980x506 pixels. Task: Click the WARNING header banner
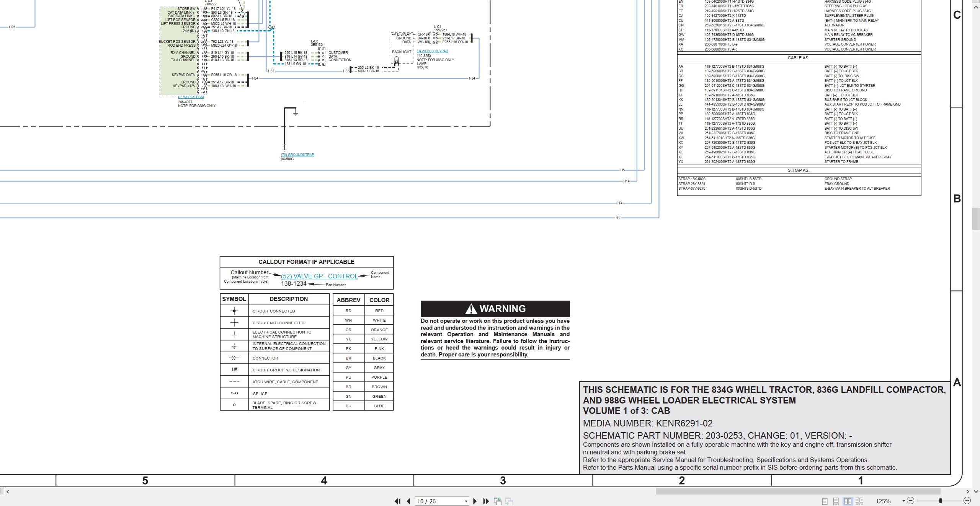coord(495,309)
